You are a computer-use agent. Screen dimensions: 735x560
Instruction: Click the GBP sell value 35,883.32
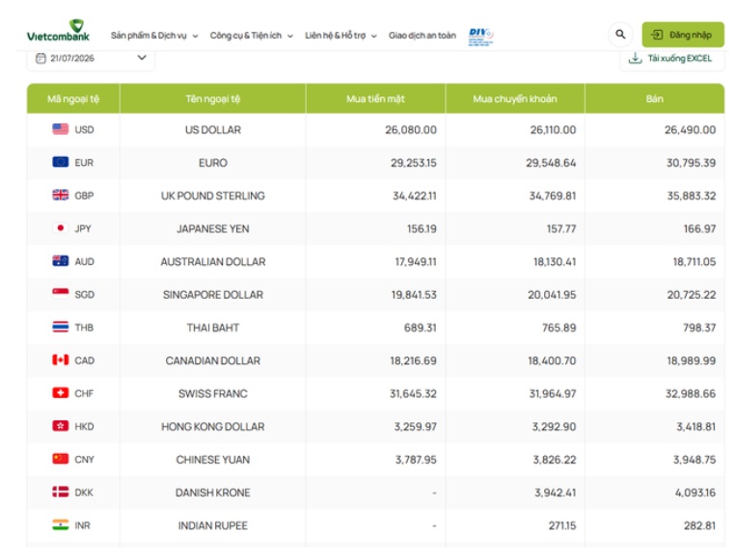[x=692, y=196]
